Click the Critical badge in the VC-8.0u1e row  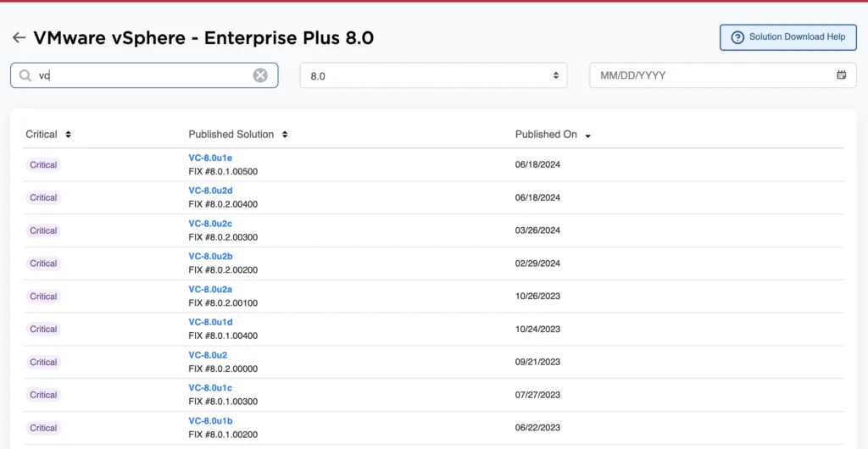tap(43, 165)
